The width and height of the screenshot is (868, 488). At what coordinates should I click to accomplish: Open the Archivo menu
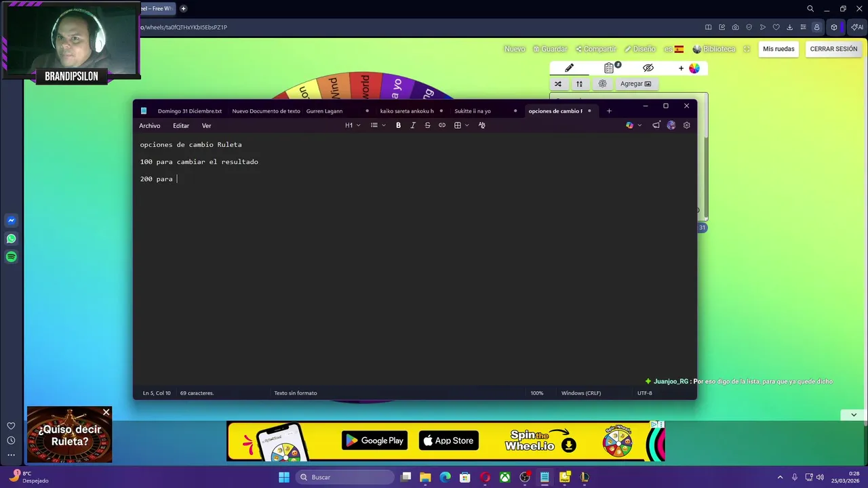(x=150, y=125)
